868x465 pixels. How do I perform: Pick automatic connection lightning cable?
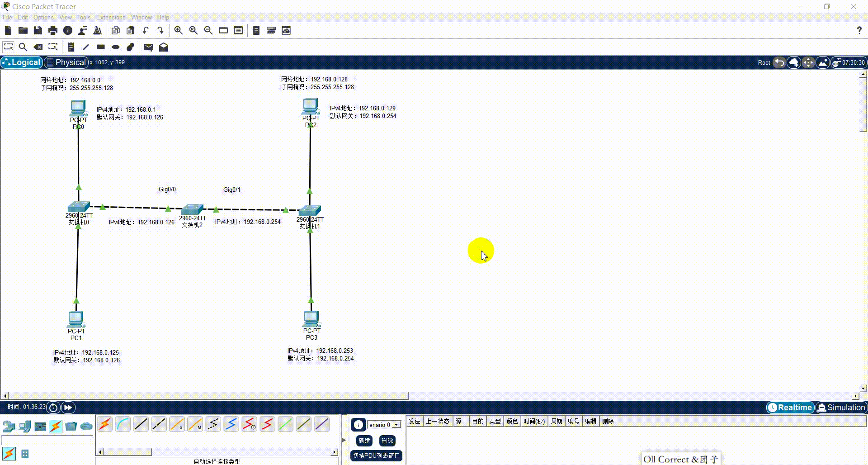click(105, 424)
